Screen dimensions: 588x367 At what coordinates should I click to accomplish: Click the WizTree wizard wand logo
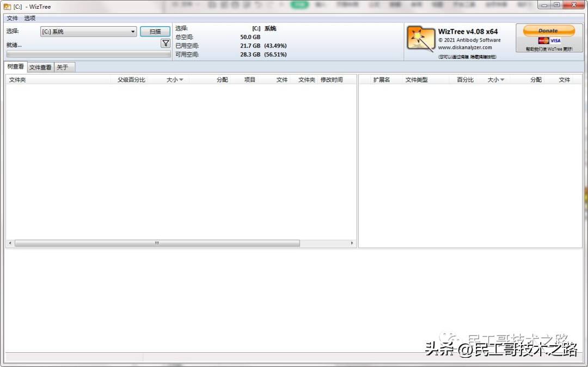[420, 39]
